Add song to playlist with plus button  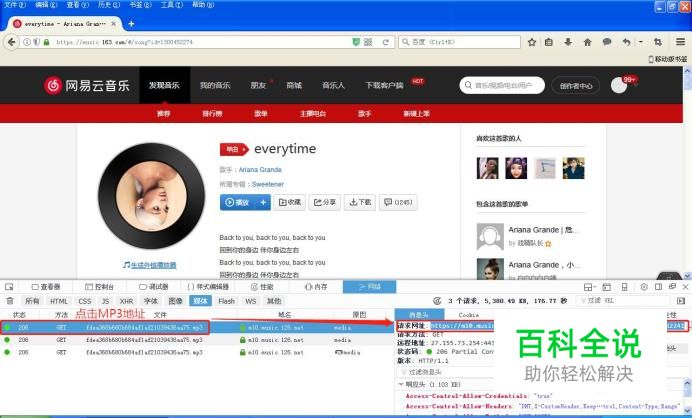point(263,202)
